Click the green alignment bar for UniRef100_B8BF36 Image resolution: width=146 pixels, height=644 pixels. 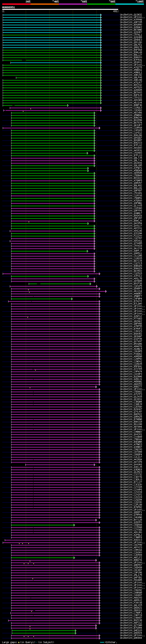click(35, 106)
